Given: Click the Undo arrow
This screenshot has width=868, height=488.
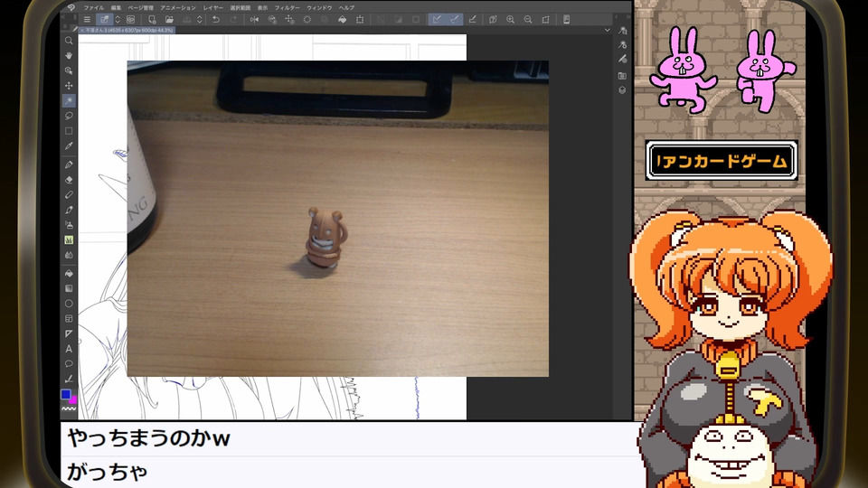Looking at the screenshot, I should point(216,19).
